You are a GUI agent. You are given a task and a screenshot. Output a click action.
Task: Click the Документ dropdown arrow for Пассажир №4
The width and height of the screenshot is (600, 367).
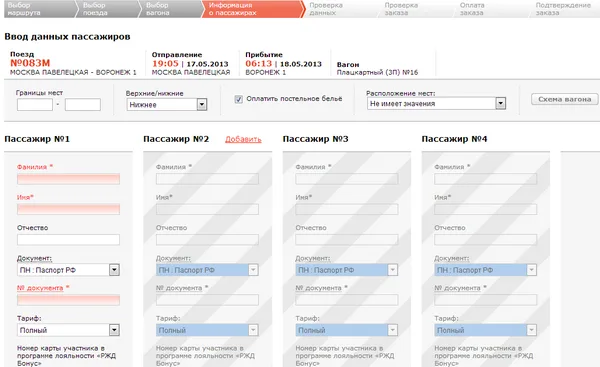pos(531,270)
